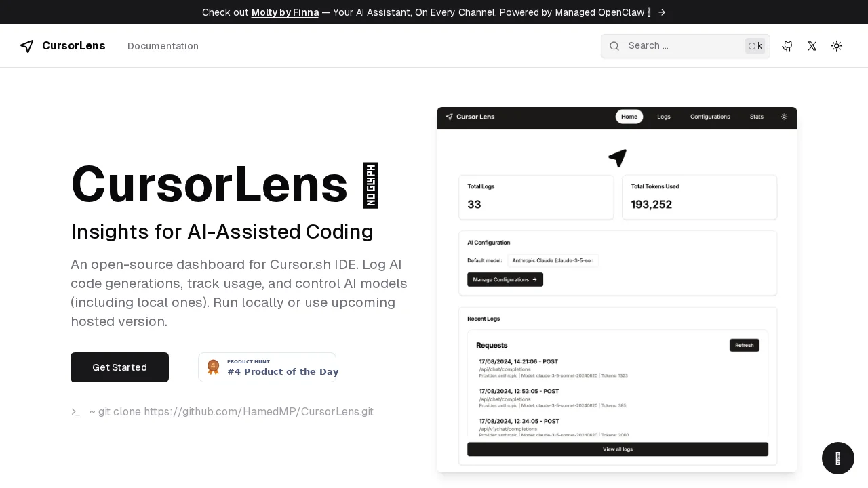Toggle the dashboard theme sun icon
Image resolution: width=868 pixels, height=488 pixels.
coord(784,117)
